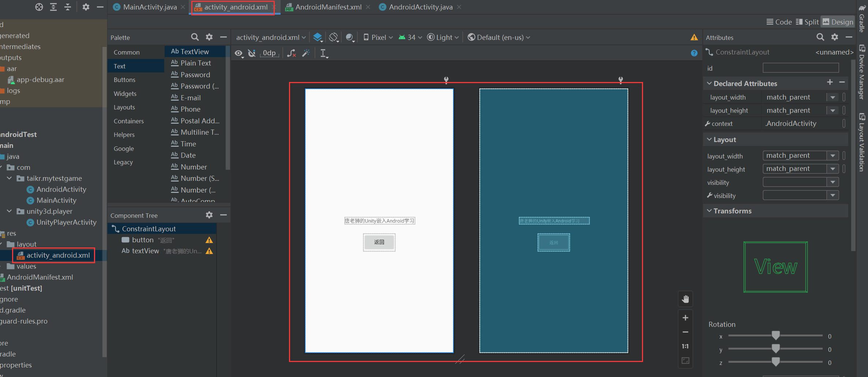Open declared layout_width dropdown arrow
This screenshot has width=868, height=377.
pyautogui.click(x=833, y=97)
